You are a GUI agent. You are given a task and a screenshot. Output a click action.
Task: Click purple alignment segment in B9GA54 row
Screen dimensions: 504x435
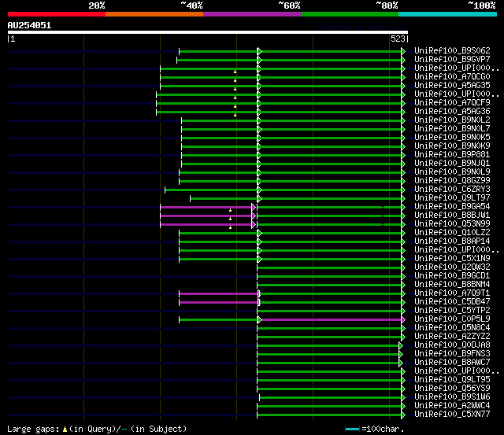coord(206,208)
